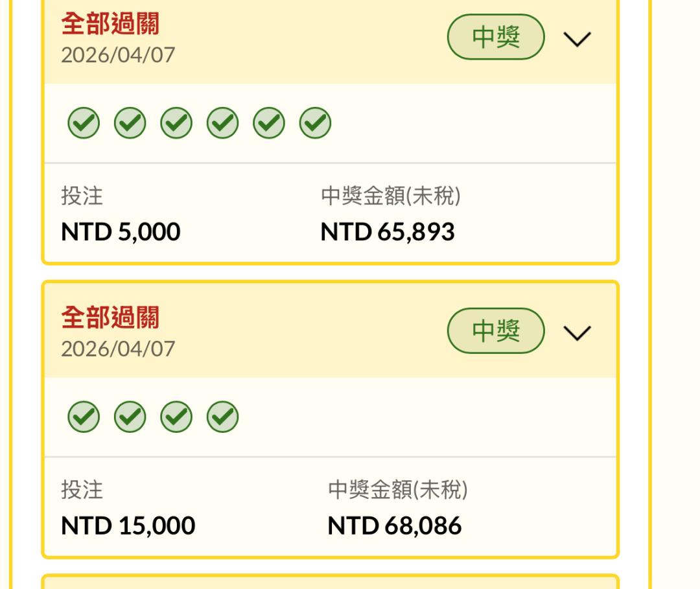The width and height of the screenshot is (700, 589).
Task: Click the 中獎 badge on the NTD 15,000 bet
Action: tap(496, 331)
